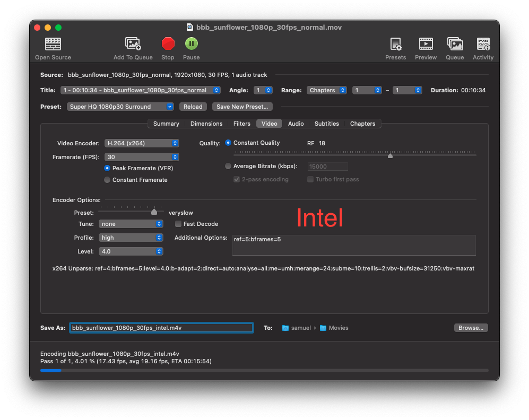
Task: Click the Duration 00:10:34 value
Action: click(x=473, y=90)
